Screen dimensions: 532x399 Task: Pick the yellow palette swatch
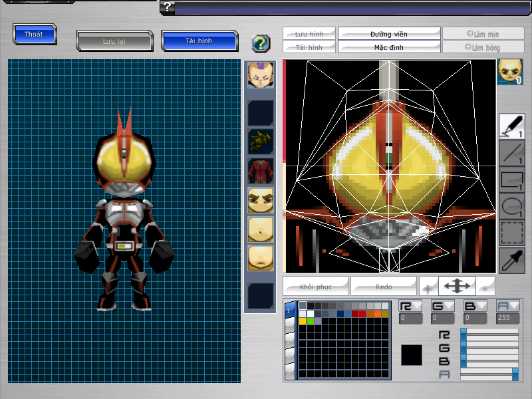(x=303, y=321)
